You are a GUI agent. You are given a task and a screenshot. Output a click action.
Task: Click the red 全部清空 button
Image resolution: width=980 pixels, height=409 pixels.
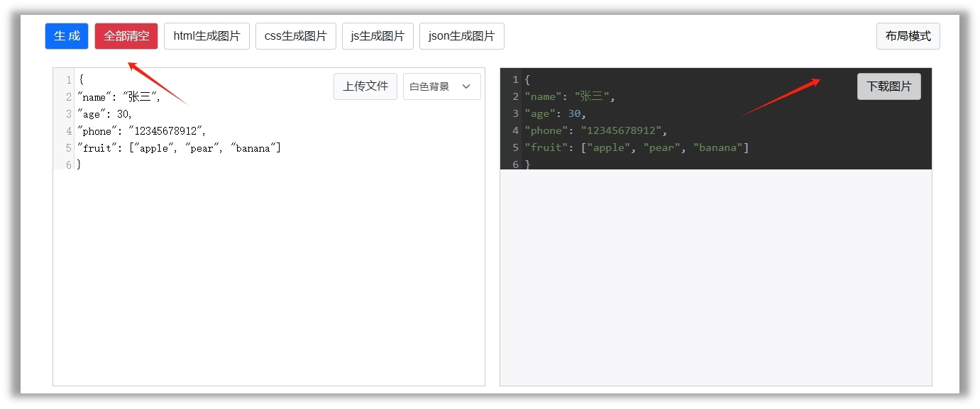pyautogui.click(x=126, y=36)
